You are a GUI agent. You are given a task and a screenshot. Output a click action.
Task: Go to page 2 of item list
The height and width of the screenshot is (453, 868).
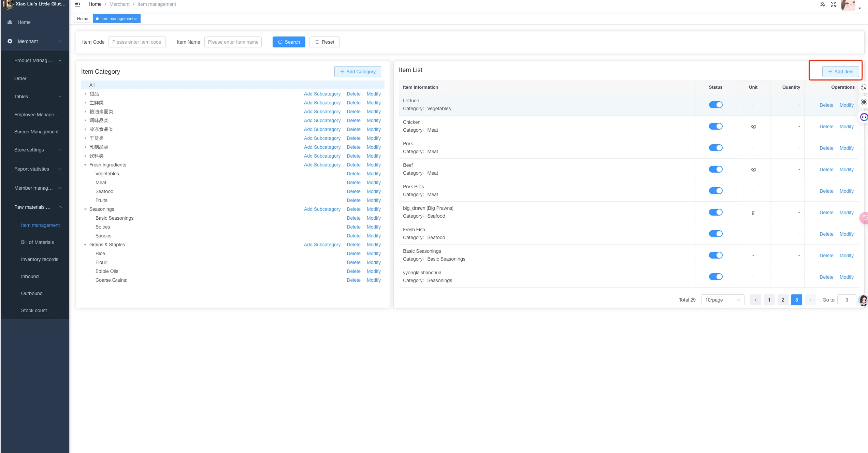[783, 300]
